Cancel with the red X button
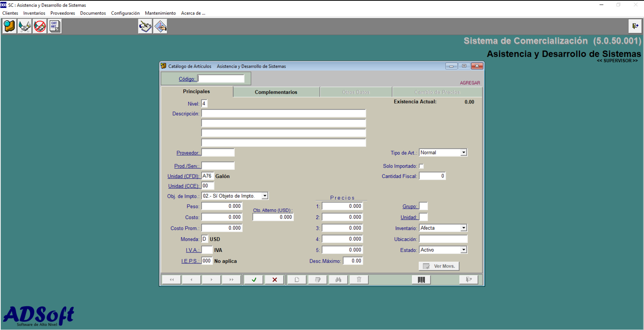Viewport: 644px width, 330px height. click(275, 280)
